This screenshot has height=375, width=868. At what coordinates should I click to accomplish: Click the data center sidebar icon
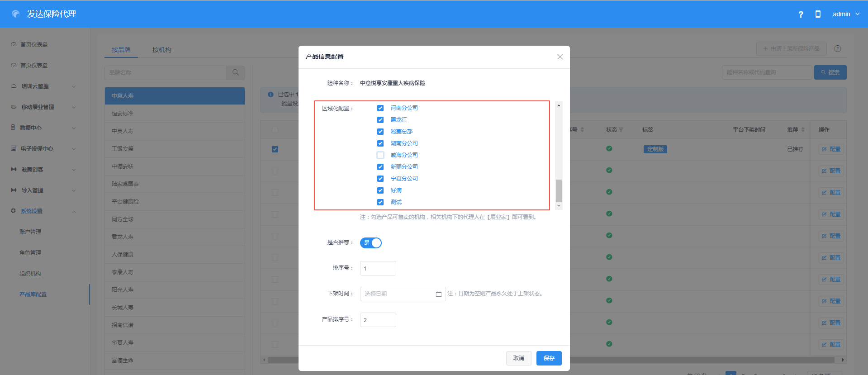tap(13, 128)
